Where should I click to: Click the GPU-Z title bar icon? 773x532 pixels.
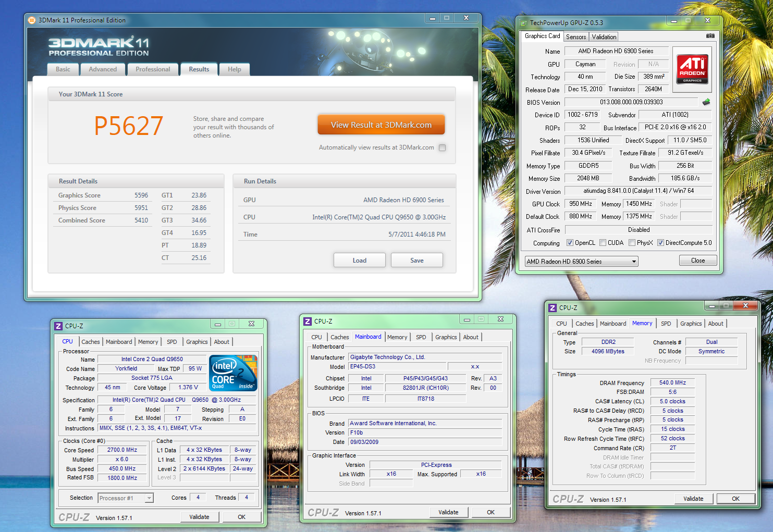(524, 22)
